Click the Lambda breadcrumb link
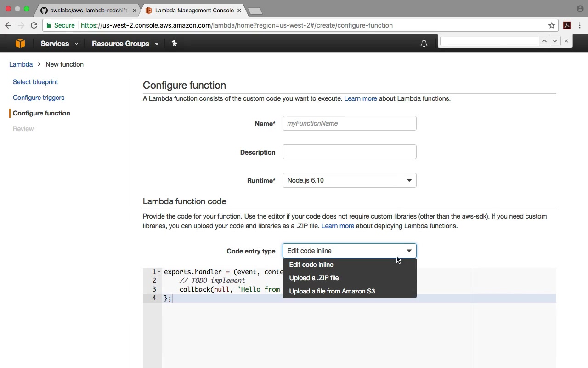This screenshot has height=368, width=588. (x=21, y=64)
